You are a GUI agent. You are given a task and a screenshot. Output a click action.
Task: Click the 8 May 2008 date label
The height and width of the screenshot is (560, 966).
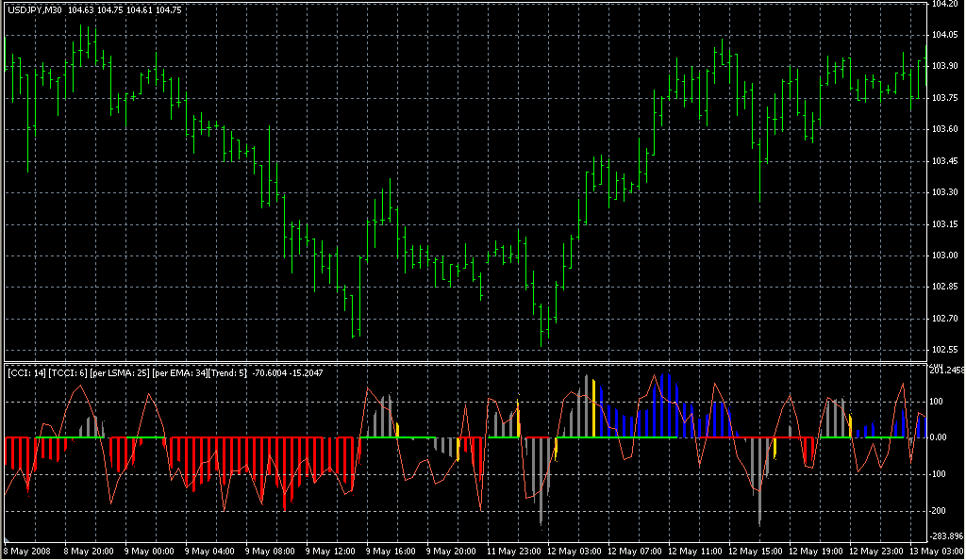(29, 551)
